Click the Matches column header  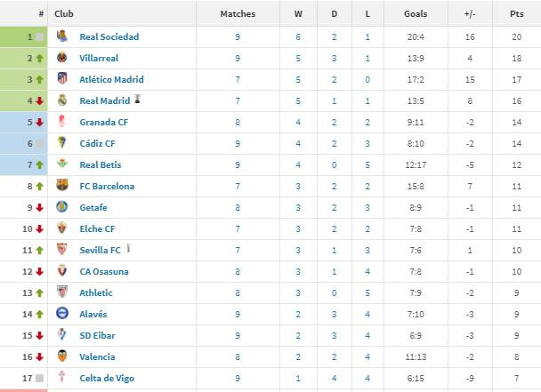(x=238, y=14)
